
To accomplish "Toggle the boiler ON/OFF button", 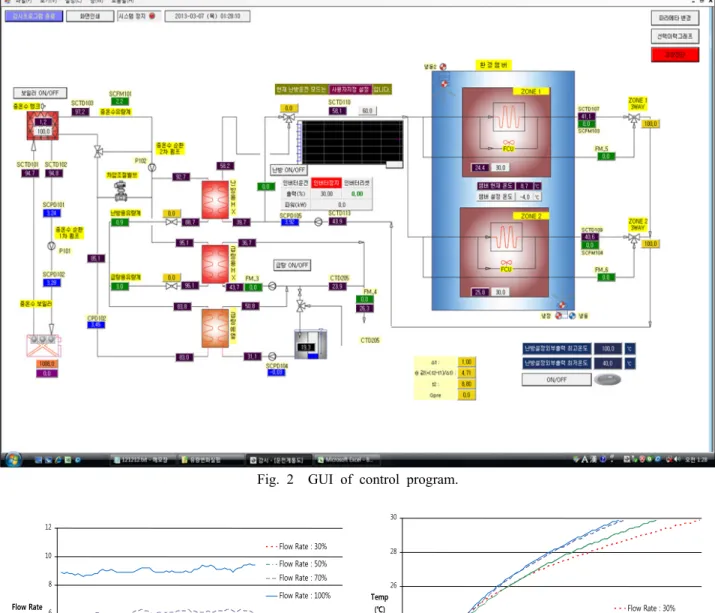I will click(40, 93).
